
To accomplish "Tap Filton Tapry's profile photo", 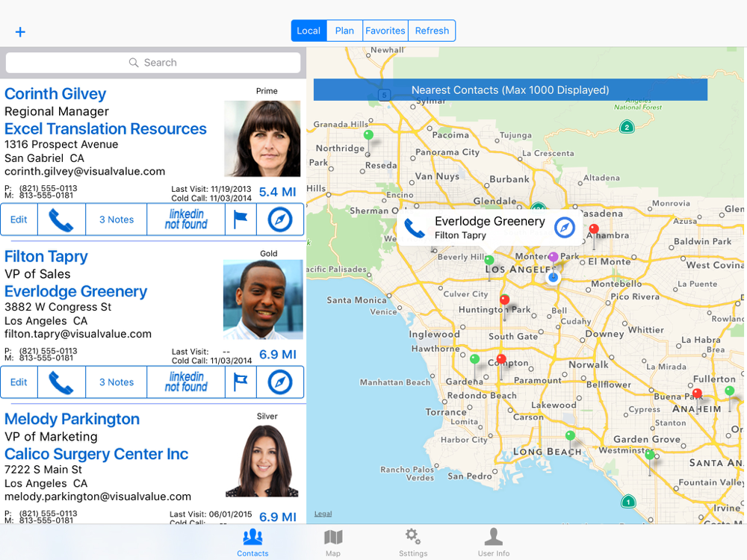I will pyautogui.click(x=263, y=299).
